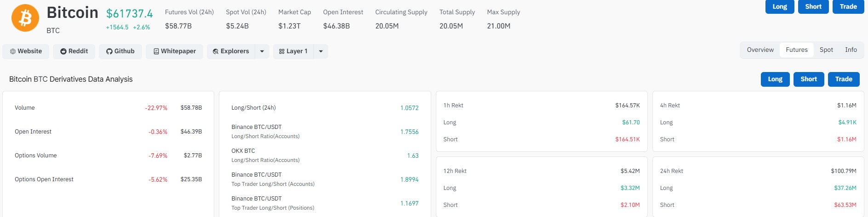The height and width of the screenshot is (217, 868).
Task: Click Binance Long/Short Ratio(Accounts) value 1.7556
Action: [409, 132]
